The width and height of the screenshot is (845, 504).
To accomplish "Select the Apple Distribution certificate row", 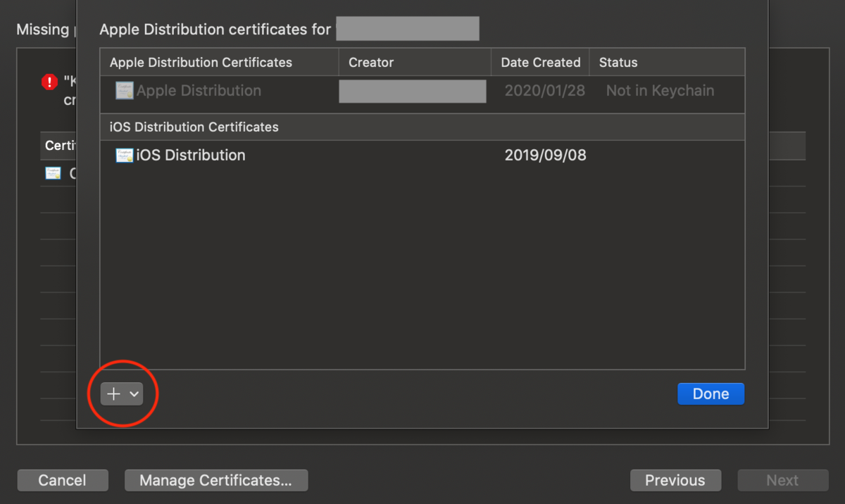I will pos(422,91).
